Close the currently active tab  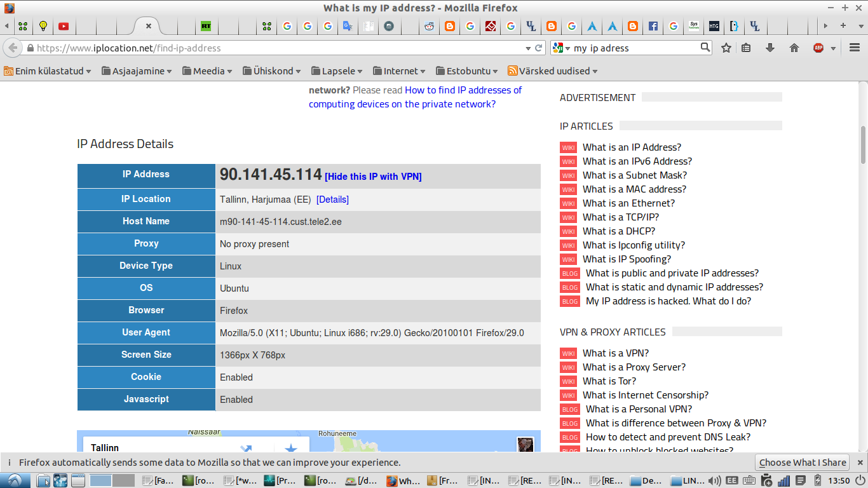click(x=148, y=26)
